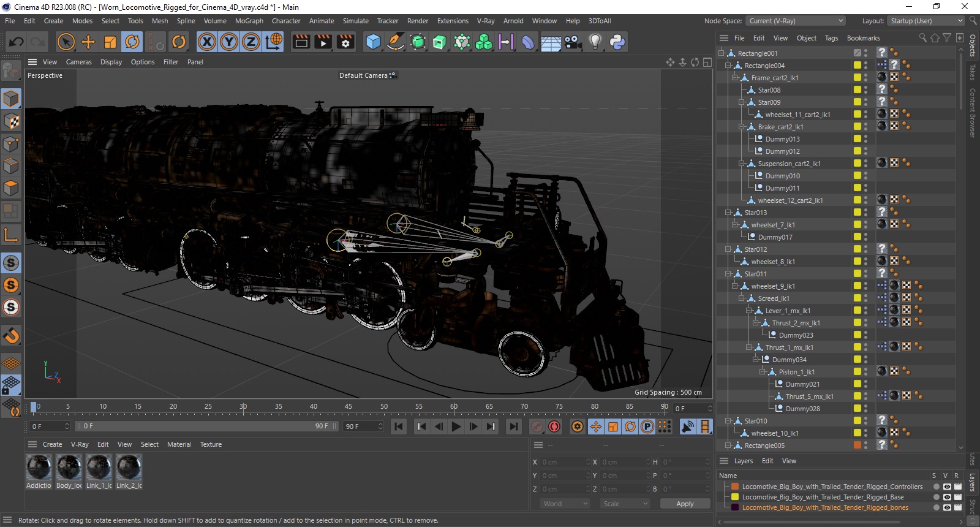Open the Cameras menu in the viewport
This screenshot has width=980, height=527.
coord(78,62)
